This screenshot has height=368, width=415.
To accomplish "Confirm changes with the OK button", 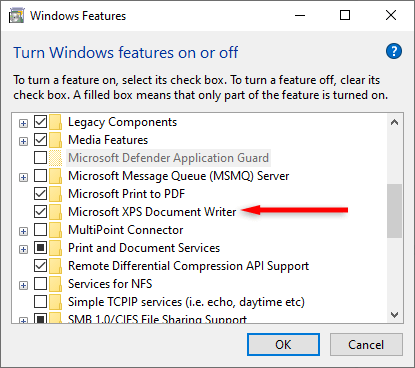I will pos(283,345).
